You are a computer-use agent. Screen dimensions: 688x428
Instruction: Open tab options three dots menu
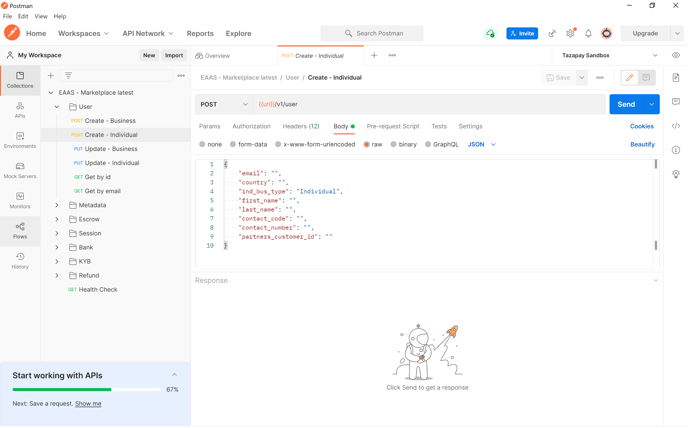point(392,55)
